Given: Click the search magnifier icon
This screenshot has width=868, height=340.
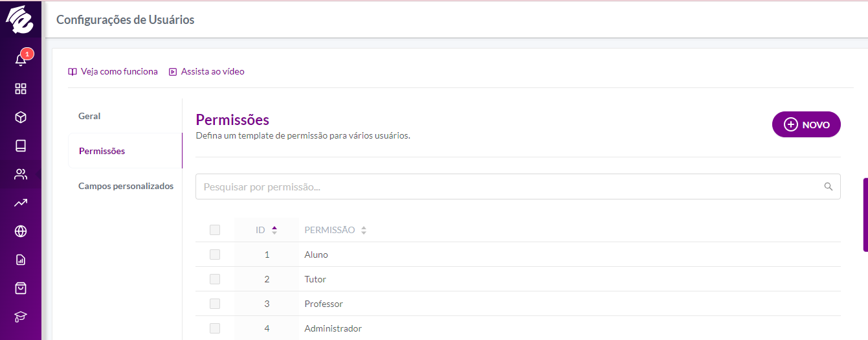Looking at the screenshot, I should coord(828,187).
